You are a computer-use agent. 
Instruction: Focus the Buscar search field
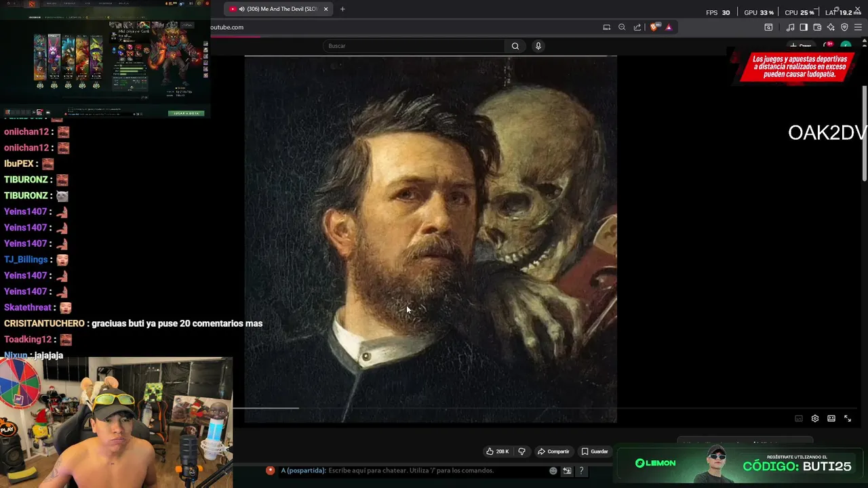(414, 46)
